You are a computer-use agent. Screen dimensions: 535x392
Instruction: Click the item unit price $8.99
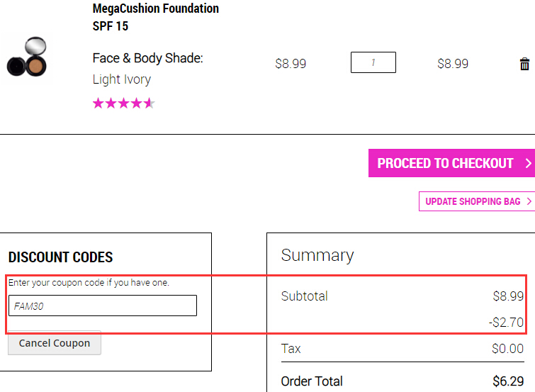pos(291,64)
